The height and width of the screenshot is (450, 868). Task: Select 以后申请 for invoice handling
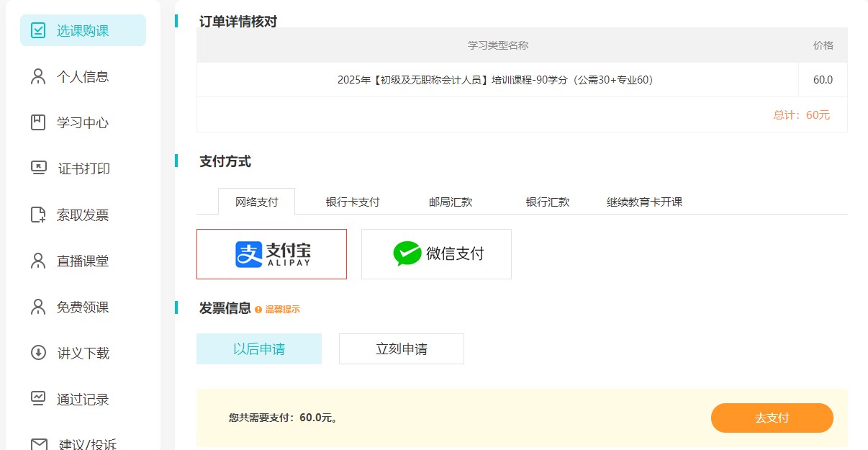coord(259,348)
